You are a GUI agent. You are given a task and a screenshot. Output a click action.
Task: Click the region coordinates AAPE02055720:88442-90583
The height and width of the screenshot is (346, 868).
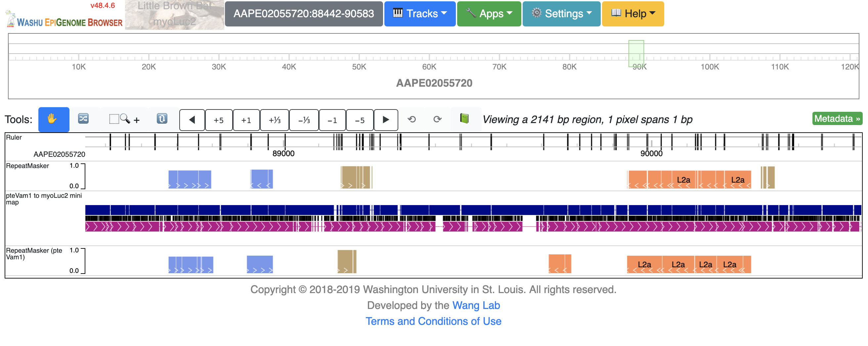(x=304, y=14)
